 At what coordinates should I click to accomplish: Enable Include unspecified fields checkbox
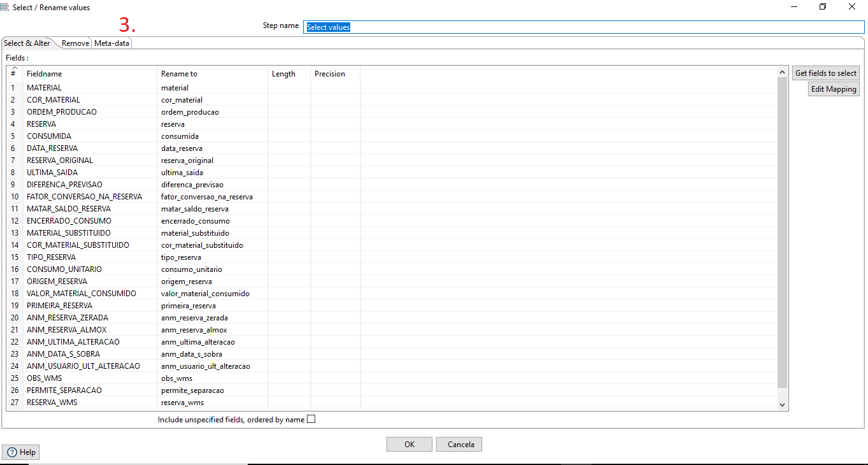coord(311,419)
